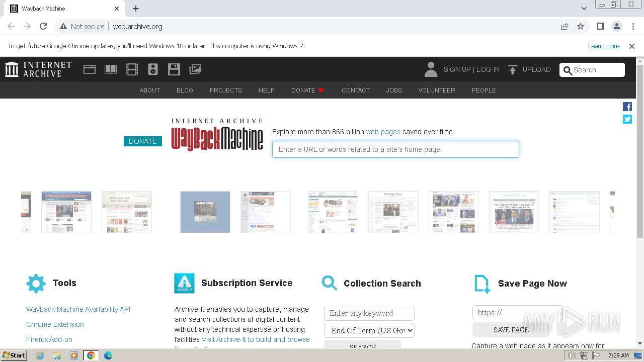Open Chrome profile avatar menu
644x362 pixels.
click(x=617, y=26)
